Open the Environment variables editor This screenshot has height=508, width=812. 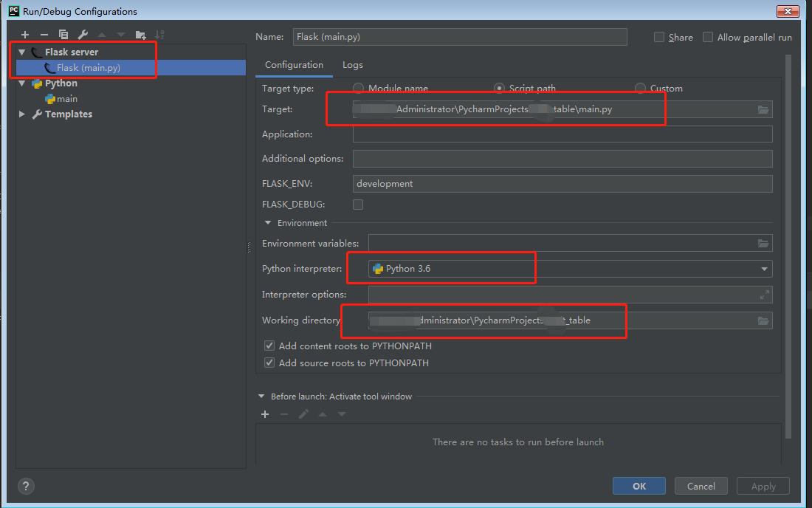tap(763, 242)
